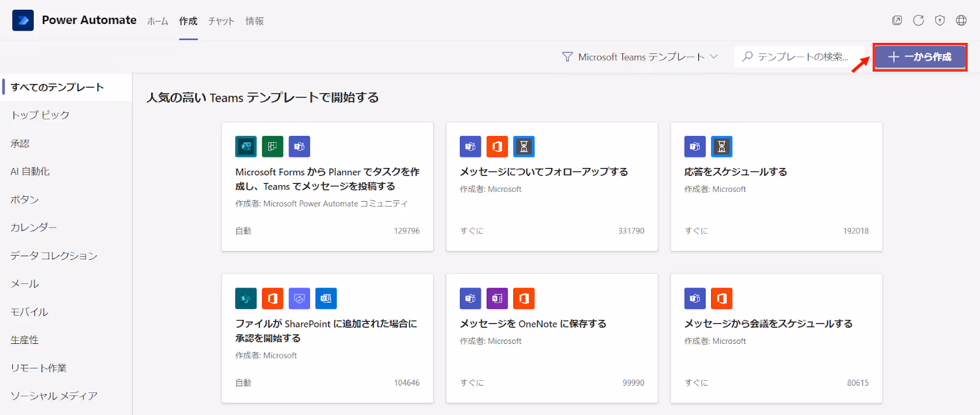Screen dimensions: 980x415
Task: Open ファイルが SharePoint に追加された場合 template
Action: click(x=326, y=331)
